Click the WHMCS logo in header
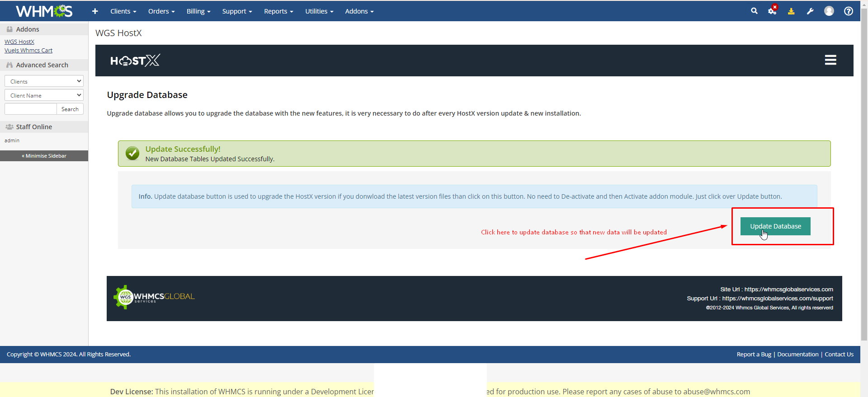Screen dimensions: 868x397 [44, 11]
